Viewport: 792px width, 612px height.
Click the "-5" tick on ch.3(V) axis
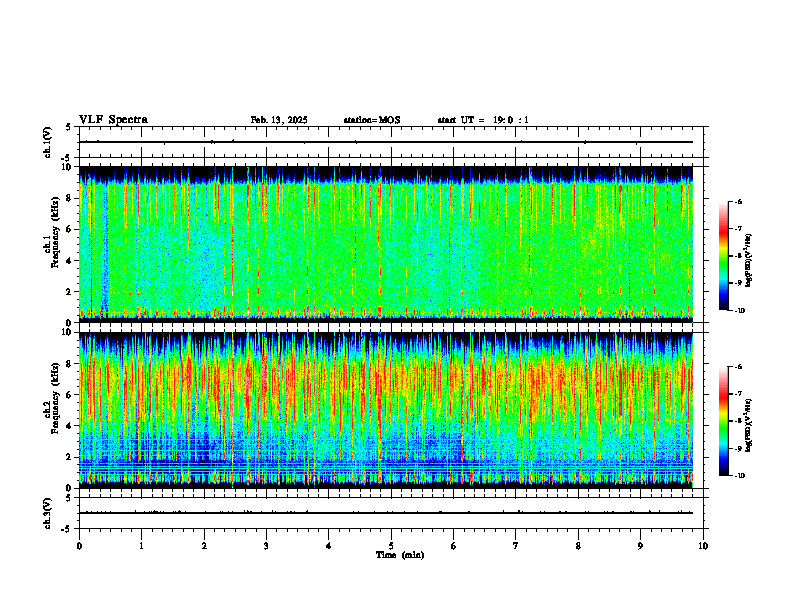tap(66, 529)
